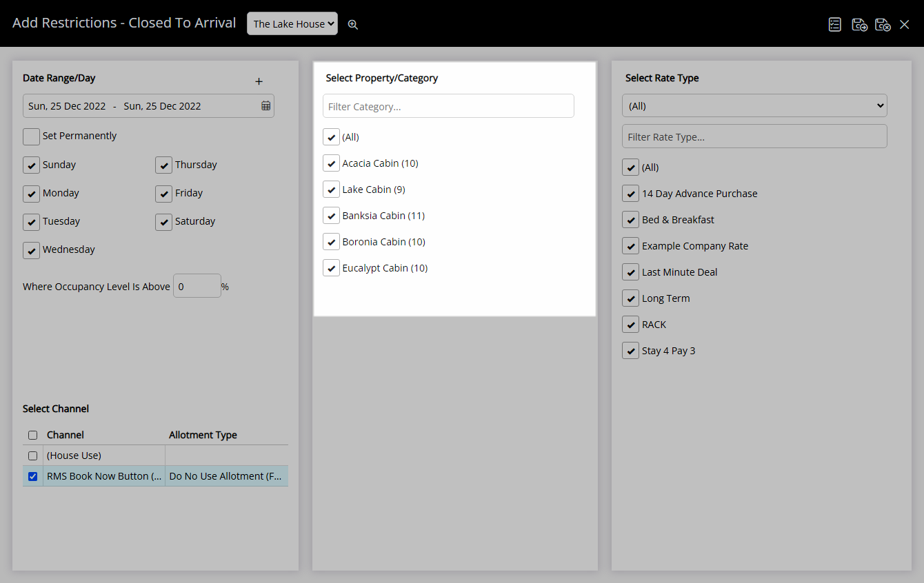The image size is (924, 583).
Task: Uncheck RACK rate
Action: coord(630,325)
